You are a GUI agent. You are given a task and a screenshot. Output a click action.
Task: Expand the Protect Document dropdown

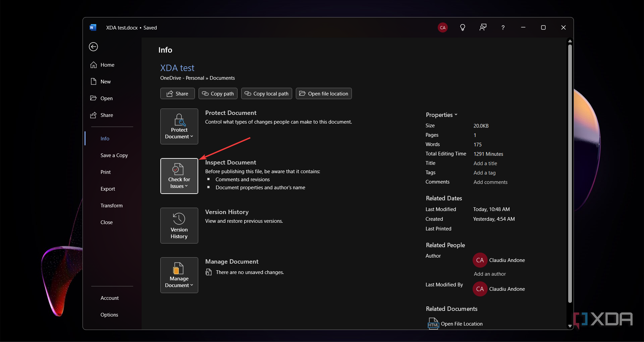179,126
